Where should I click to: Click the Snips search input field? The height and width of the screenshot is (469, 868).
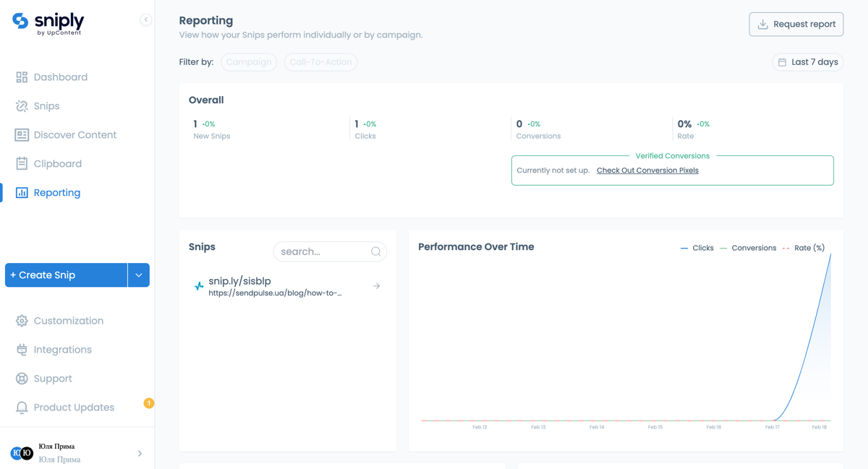coord(323,251)
